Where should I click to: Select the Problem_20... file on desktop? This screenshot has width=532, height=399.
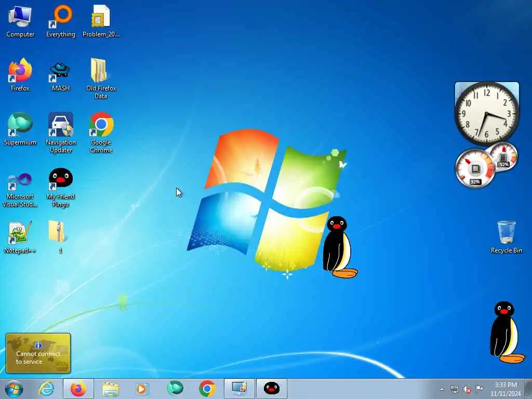coord(101,21)
